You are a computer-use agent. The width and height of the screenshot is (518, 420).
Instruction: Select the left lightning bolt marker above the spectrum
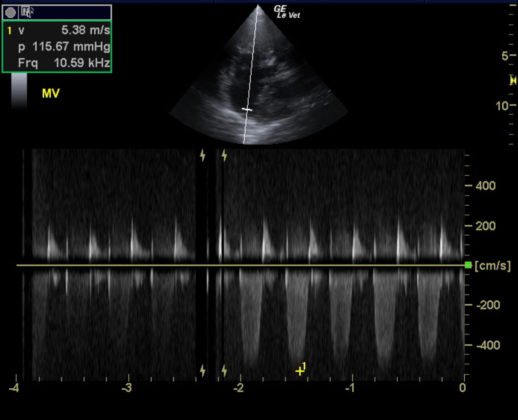click(x=202, y=155)
